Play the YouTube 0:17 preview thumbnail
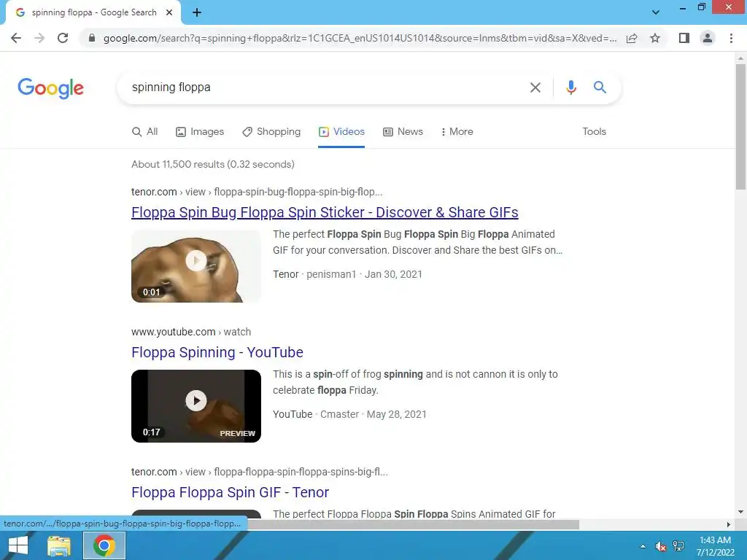Screen dimensions: 747x560 pos(196,406)
